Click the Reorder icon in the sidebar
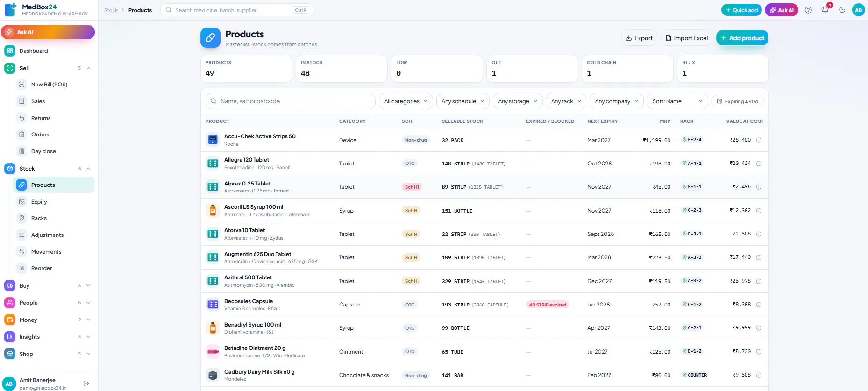Viewport: 868px width, 391px height. [x=21, y=268]
